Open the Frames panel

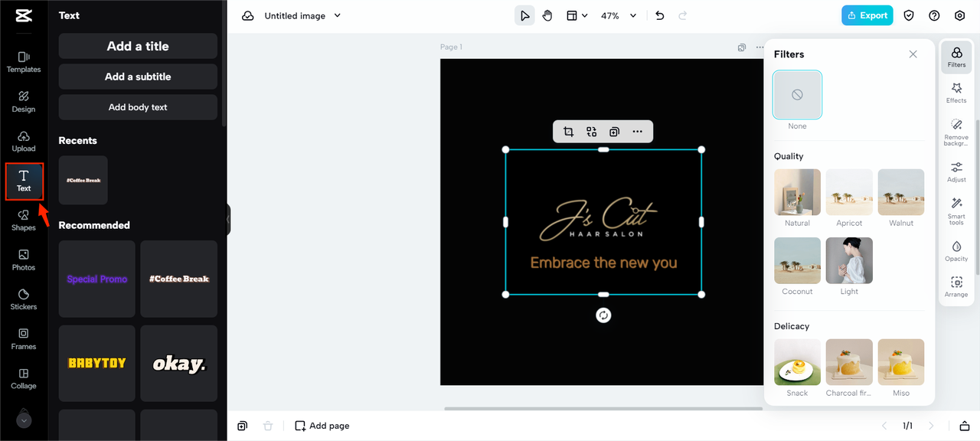24,339
